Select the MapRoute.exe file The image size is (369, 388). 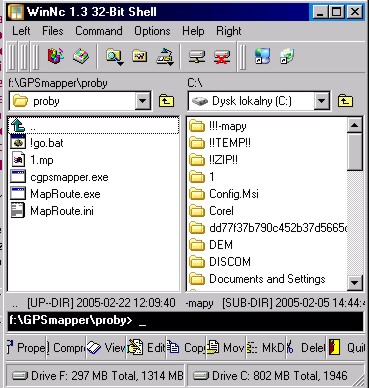(65, 194)
